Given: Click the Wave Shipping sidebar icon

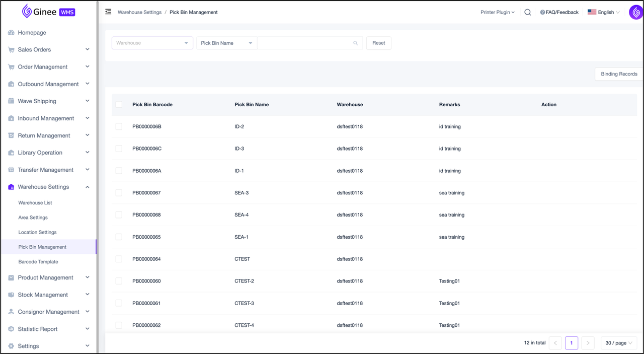Looking at the screenshot, I should pos(11,101).
